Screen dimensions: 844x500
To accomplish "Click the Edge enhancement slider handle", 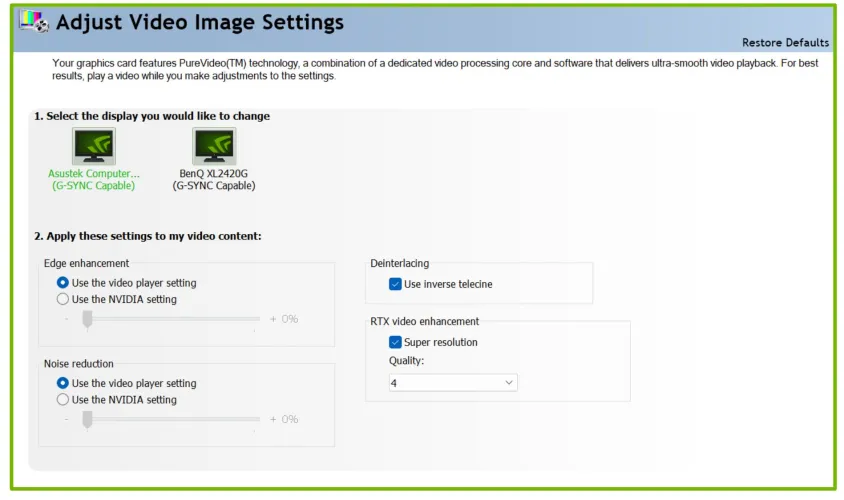I will (x=87, y=318).
